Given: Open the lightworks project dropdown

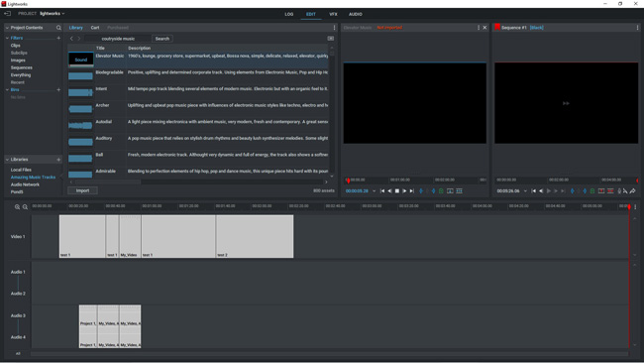Looking at the screenshot, I should coord(53,14).
